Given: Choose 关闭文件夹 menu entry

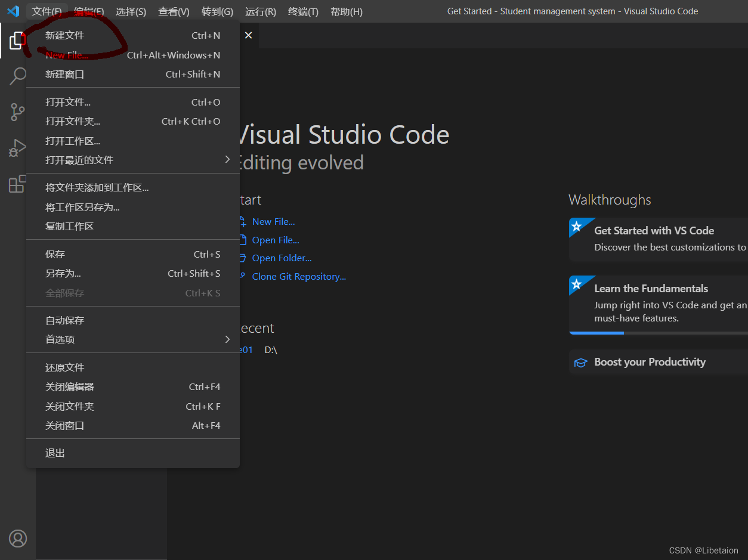Looking at the screenshot, I should point(133,406).
